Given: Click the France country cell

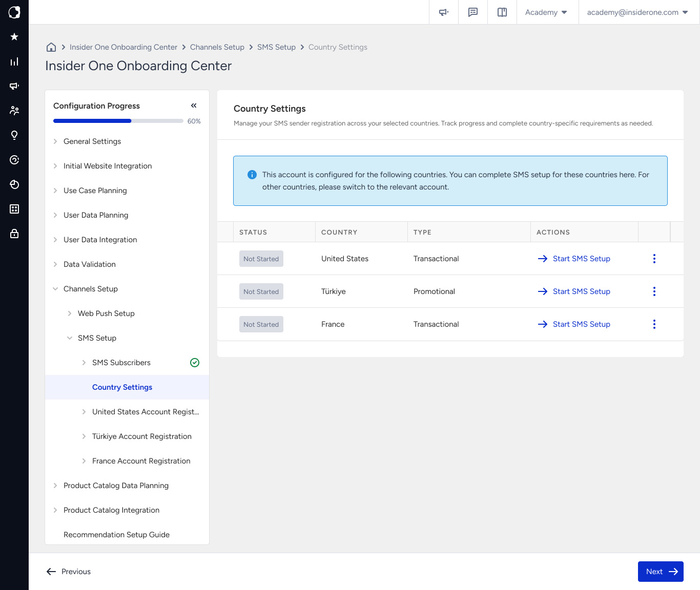Looking at the screenshot, I should click(x=333, y=324).
